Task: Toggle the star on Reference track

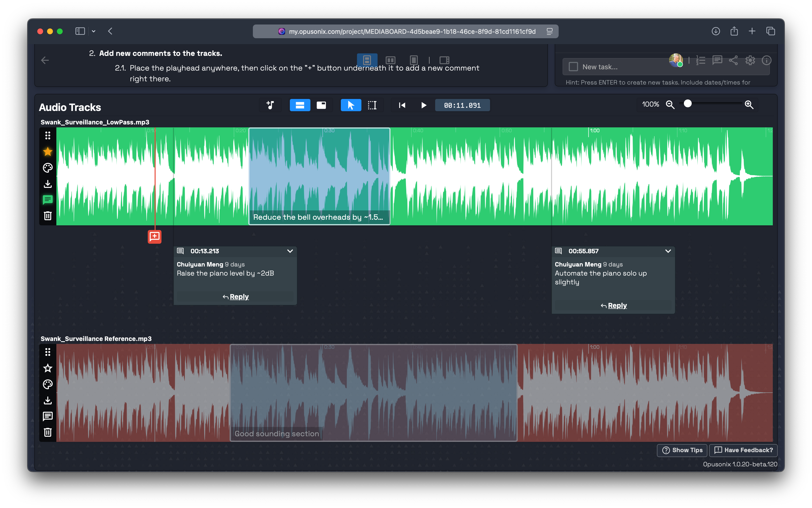Action: click(x=48, y=368)
